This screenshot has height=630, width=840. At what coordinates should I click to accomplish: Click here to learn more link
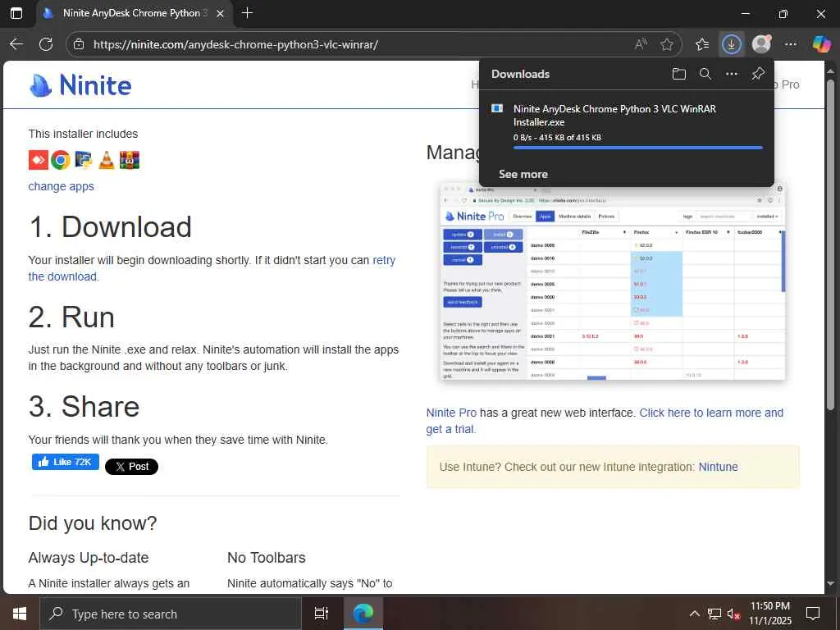point(711,413)
